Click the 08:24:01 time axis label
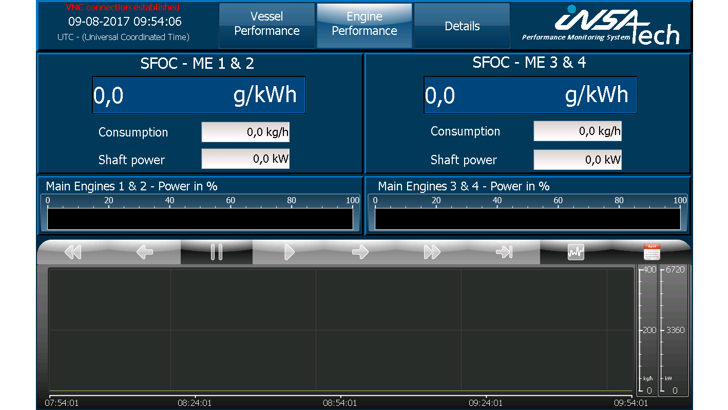 coord(194,403)
